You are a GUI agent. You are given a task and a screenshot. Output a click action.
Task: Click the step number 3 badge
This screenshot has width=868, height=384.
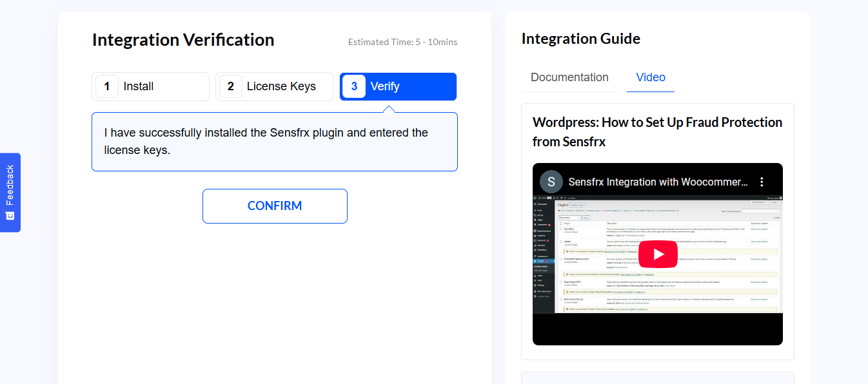[x=354, y=86]
